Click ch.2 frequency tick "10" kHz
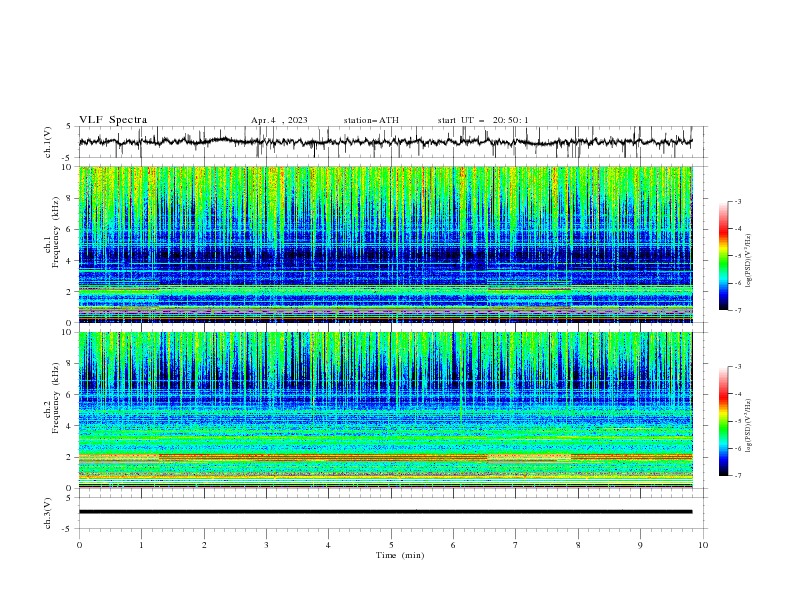This screenshot has height=612, width=792. [x=66, y=332]
